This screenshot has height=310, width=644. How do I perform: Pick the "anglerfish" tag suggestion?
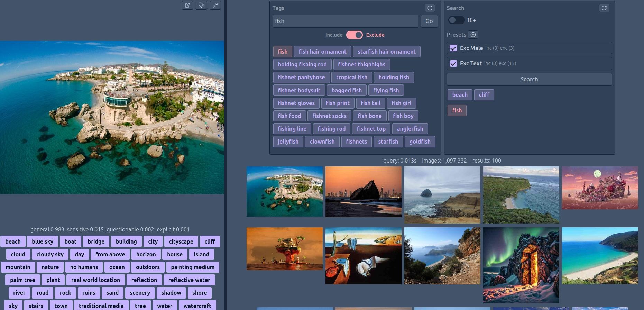coord(410,129)
